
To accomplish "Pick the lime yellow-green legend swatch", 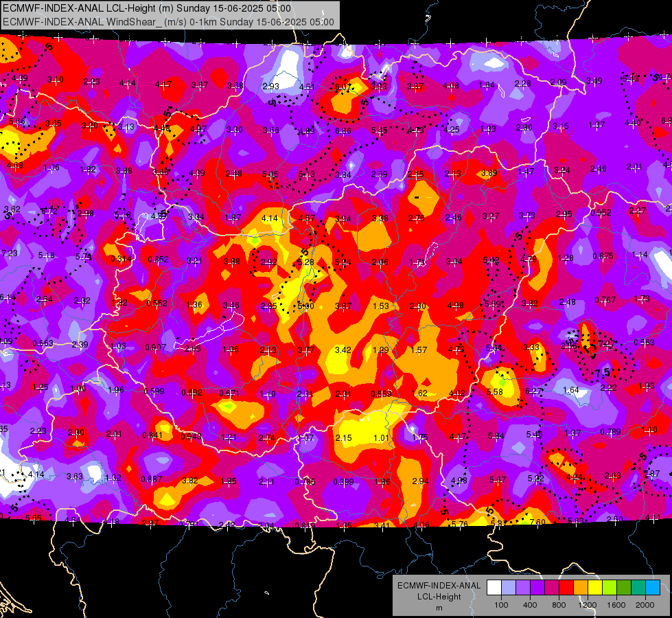I will [610, 588].
